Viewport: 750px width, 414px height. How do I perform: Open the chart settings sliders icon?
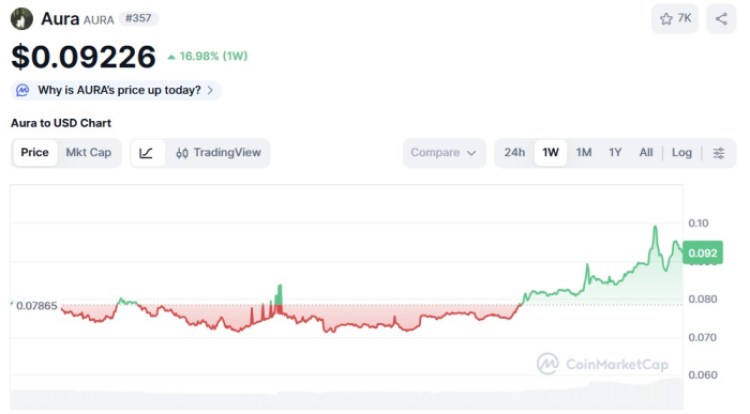719,153
